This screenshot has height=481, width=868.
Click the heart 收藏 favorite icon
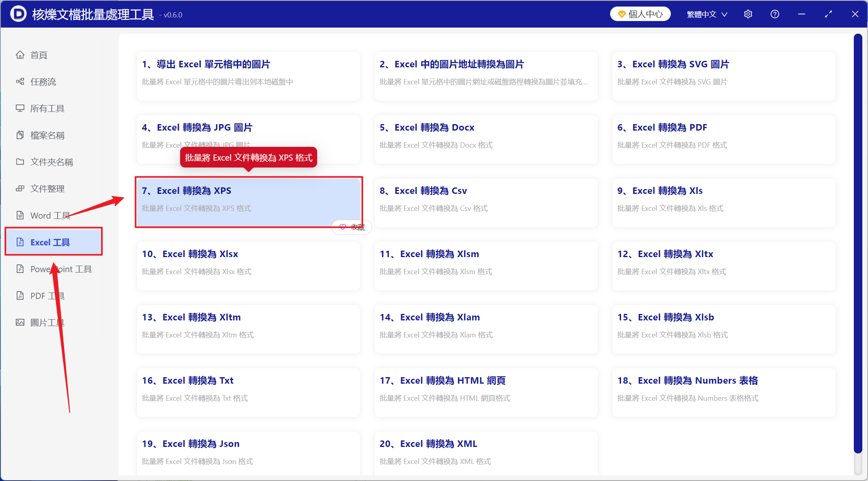343,227
